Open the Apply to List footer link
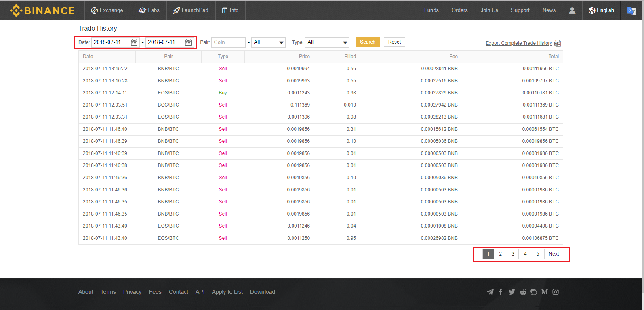 [227, 292]
